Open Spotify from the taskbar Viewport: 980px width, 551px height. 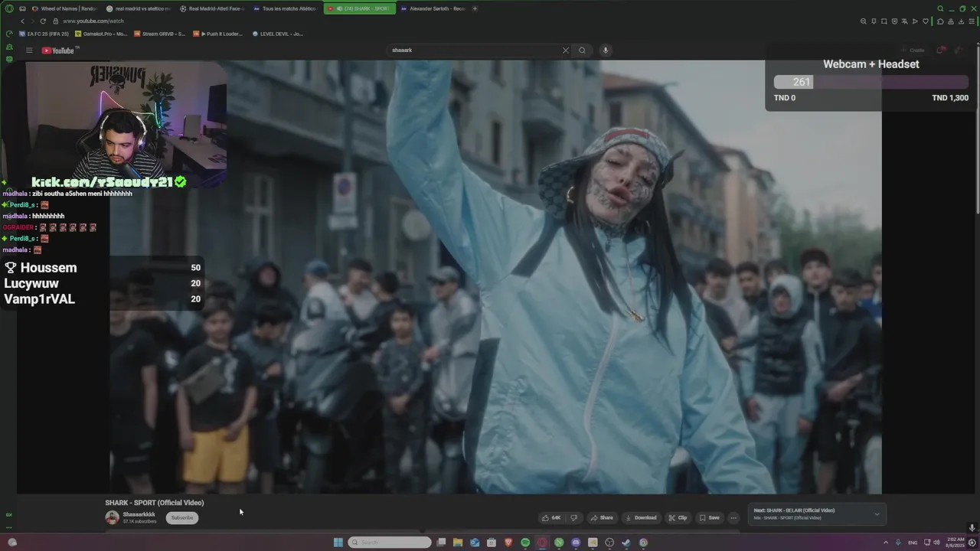click(x=525, y=543)
